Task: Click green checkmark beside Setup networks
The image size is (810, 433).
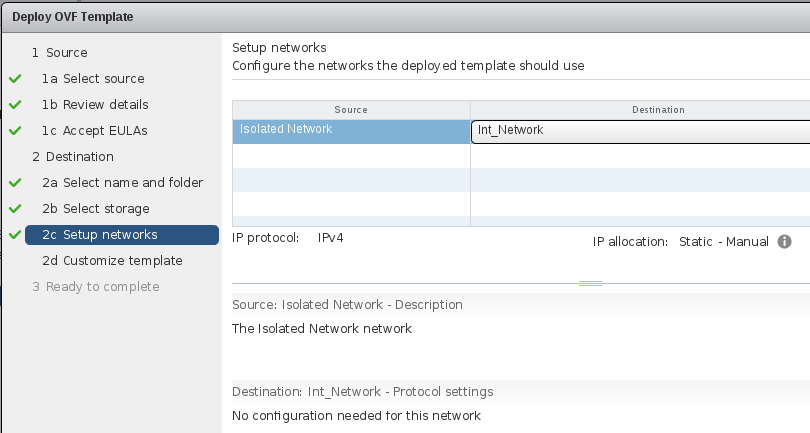Action: click(x=15, y=235)
